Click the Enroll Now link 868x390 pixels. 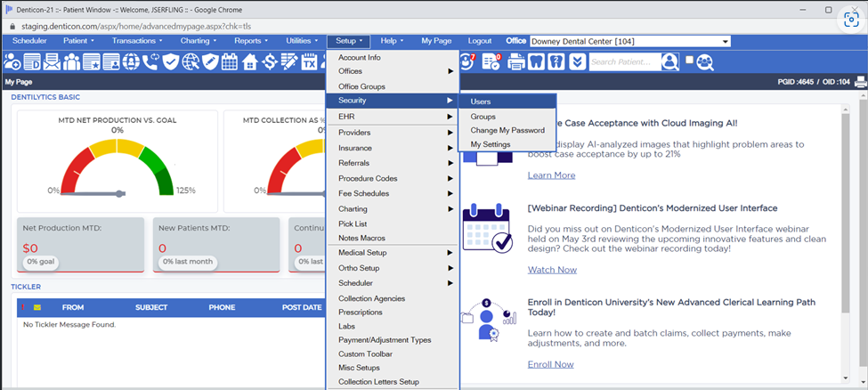[x=550, y=364]
